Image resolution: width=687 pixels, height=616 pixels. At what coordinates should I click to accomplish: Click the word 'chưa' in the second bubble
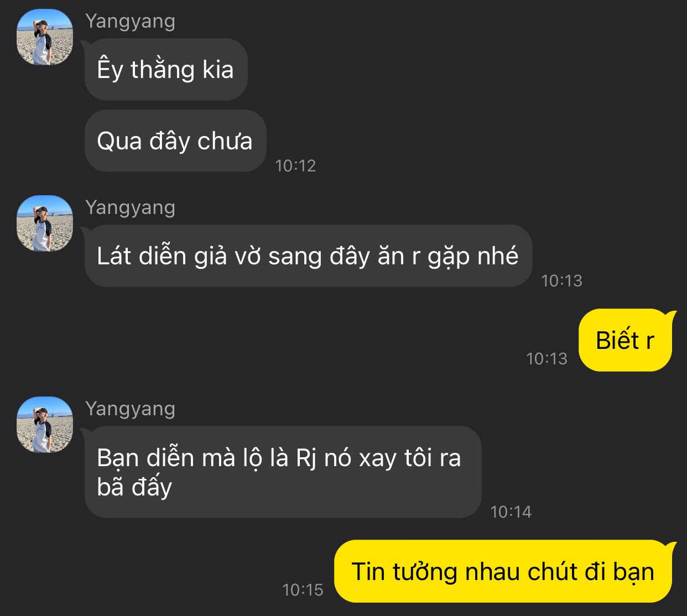[225, 141]
